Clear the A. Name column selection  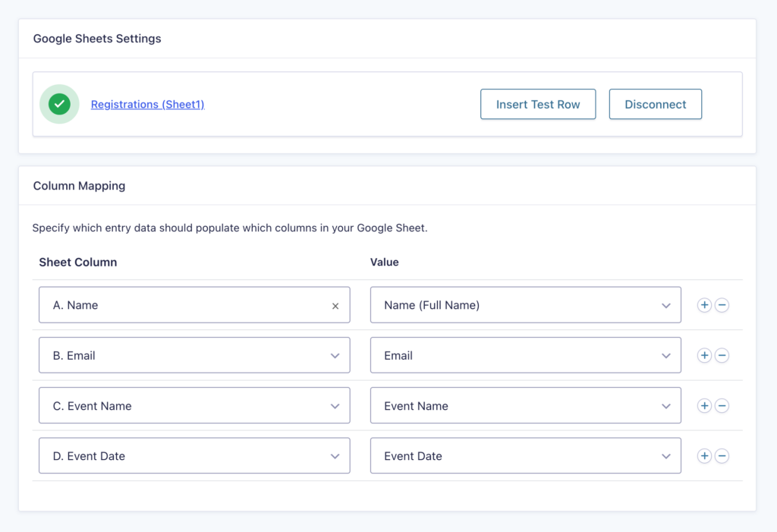click(335, 306)
